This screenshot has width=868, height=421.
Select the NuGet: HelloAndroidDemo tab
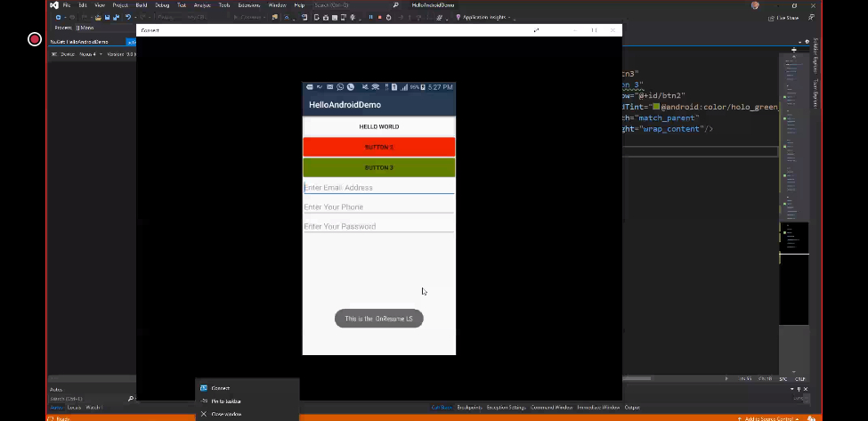[78, 42]
